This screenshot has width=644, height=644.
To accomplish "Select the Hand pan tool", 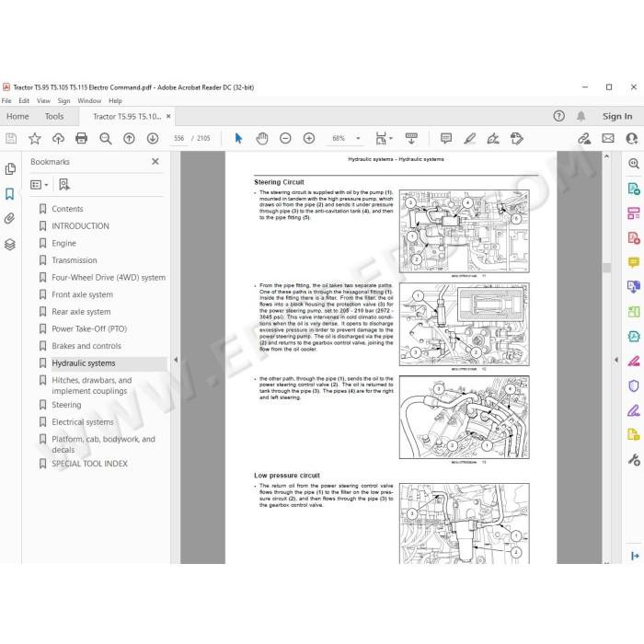I will tap(261, 138).
